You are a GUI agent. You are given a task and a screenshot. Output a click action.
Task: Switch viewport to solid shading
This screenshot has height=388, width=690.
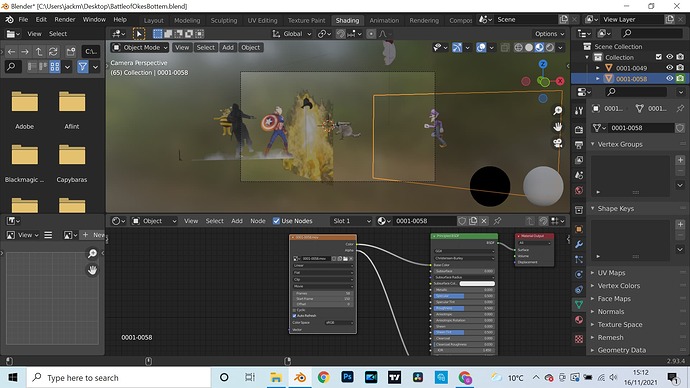click(529, 48)
